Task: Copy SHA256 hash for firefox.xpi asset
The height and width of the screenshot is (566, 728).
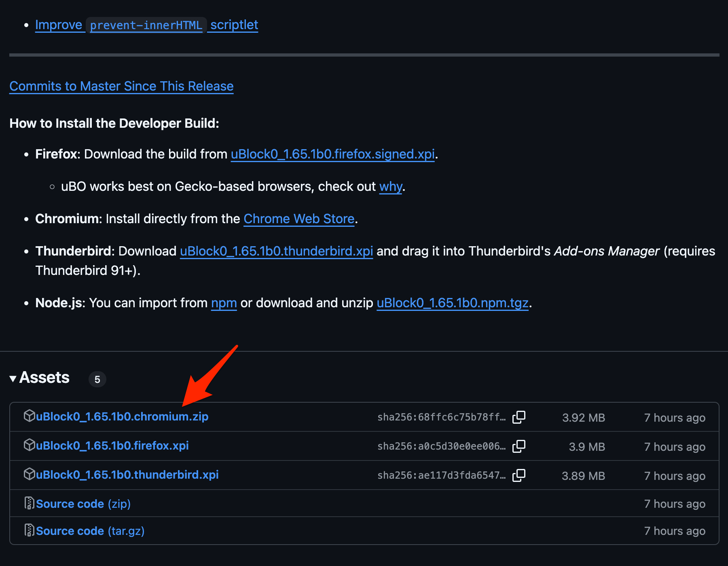Action: click(x=519, y=446)
